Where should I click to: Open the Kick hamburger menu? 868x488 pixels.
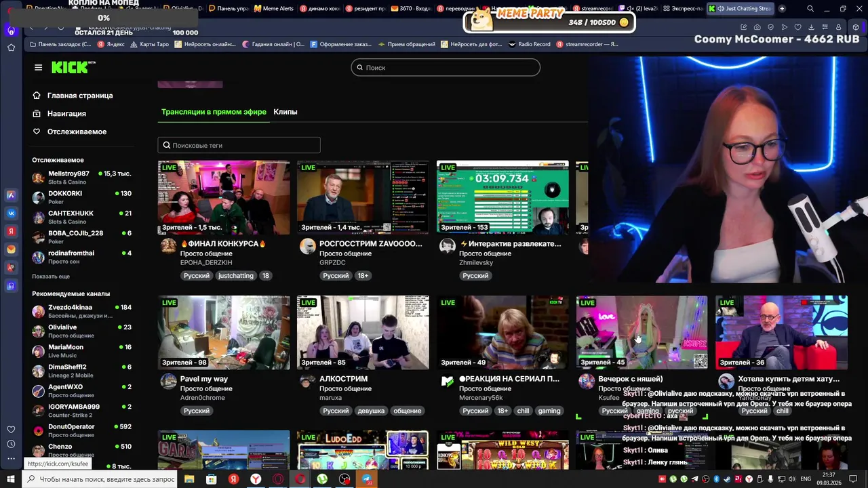[x=38, y=67]
